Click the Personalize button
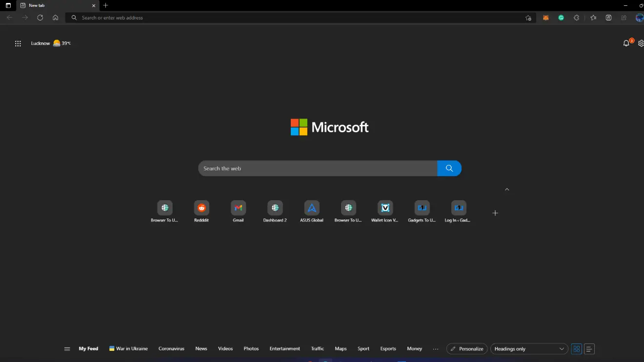The width and height of the screenshot is (644, 362). 467,349
